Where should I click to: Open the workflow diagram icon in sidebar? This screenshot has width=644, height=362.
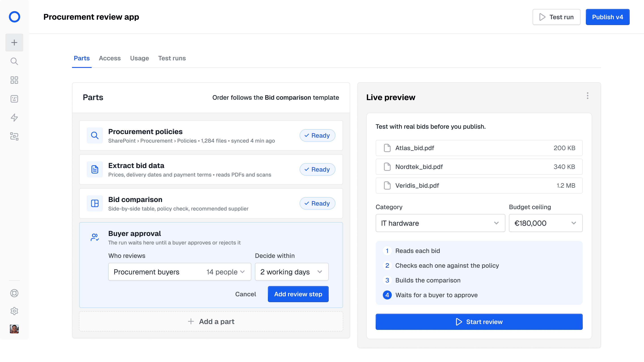click(14, 136)
